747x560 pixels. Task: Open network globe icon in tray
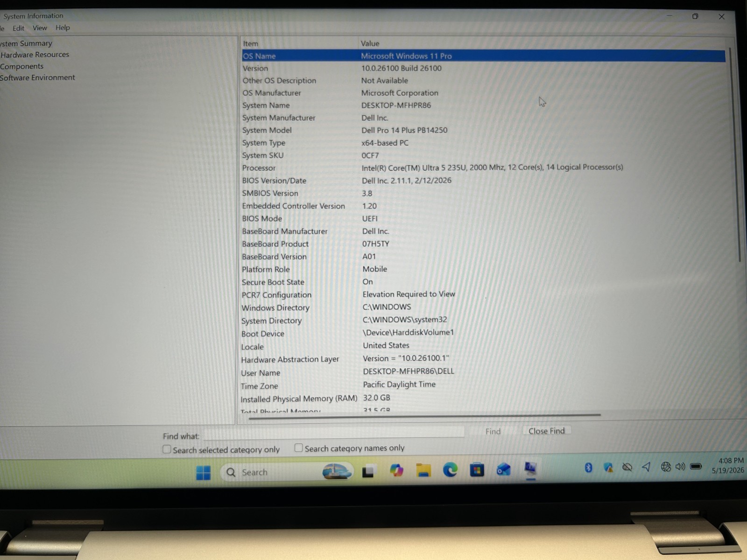pos(665,466)
